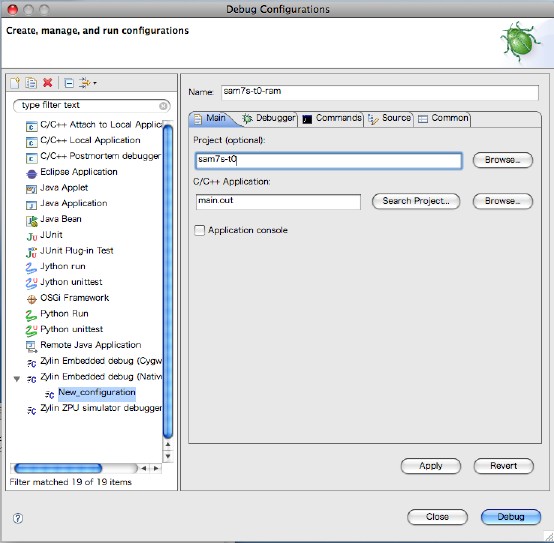Select the Python unittest icon
The image size is (554, 543).
tap(31, 331)
